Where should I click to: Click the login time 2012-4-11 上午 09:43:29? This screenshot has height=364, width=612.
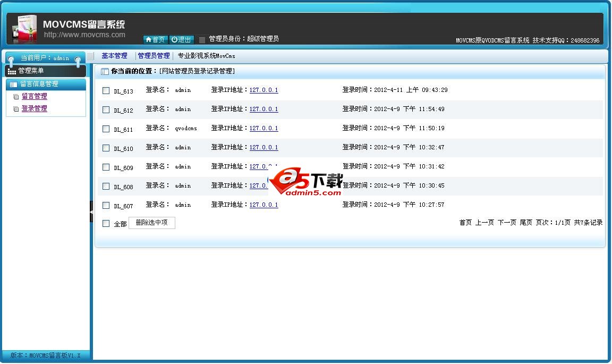[411, 90]
